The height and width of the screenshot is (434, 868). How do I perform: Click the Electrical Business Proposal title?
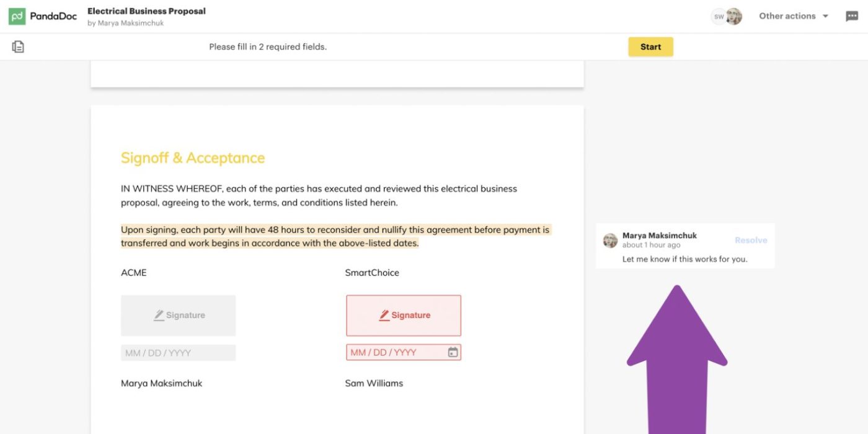(146, 11)
